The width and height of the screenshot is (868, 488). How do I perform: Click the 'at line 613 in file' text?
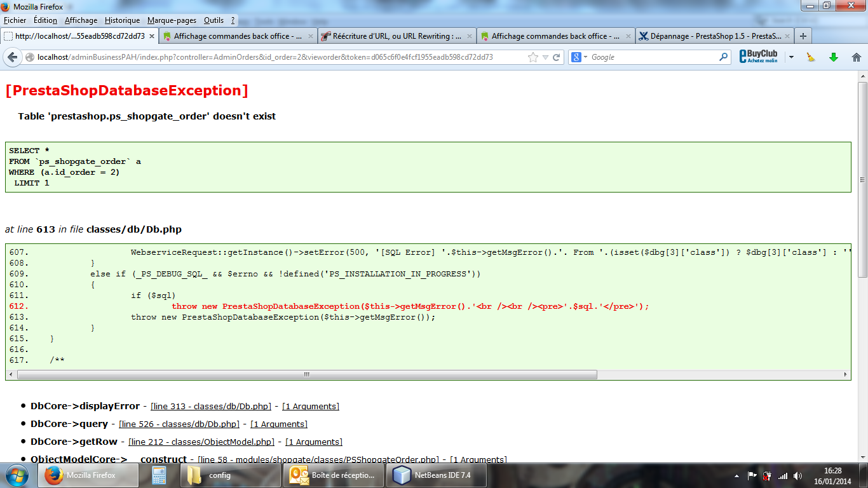coord(93,229)
